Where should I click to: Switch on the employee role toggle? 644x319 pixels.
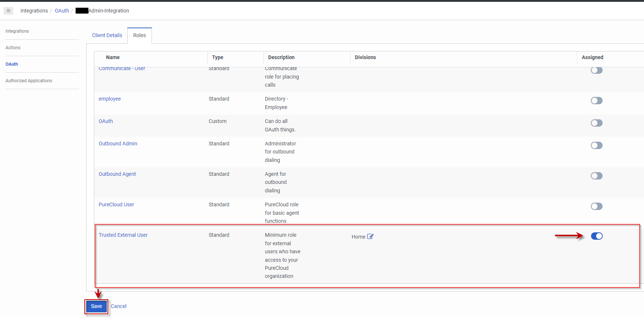tap(596, 101)
